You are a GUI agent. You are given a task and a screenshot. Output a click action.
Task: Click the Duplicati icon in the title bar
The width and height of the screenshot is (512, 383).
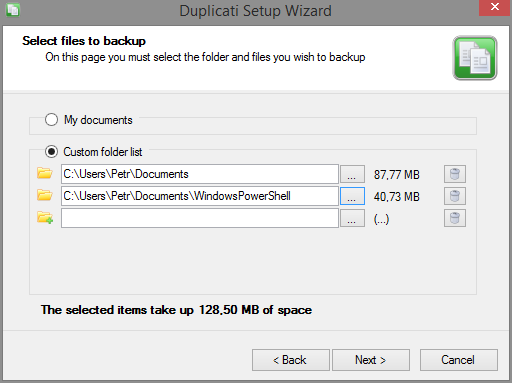coord(13,10)
